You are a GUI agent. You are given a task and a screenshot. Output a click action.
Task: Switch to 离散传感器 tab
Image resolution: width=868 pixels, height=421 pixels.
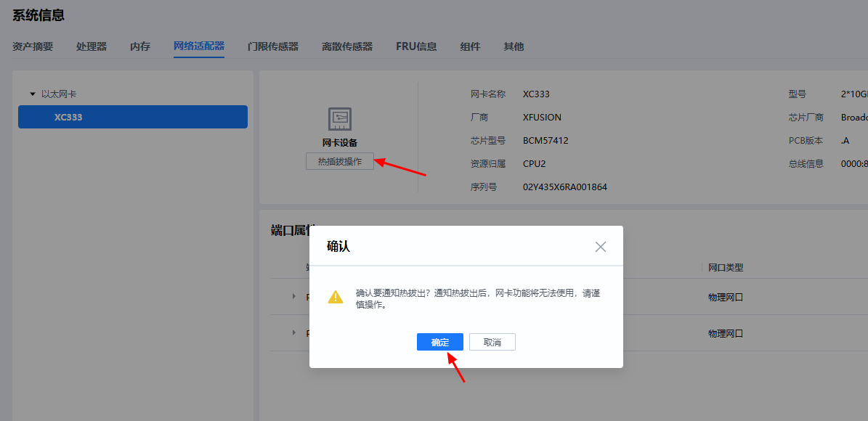pyautogui.click(x=347, y=46)
